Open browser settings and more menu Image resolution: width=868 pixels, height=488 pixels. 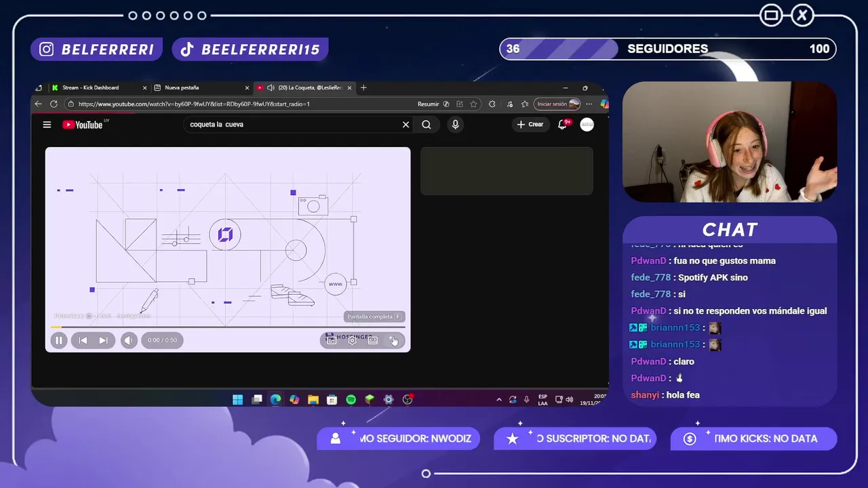tap(589, 104)
